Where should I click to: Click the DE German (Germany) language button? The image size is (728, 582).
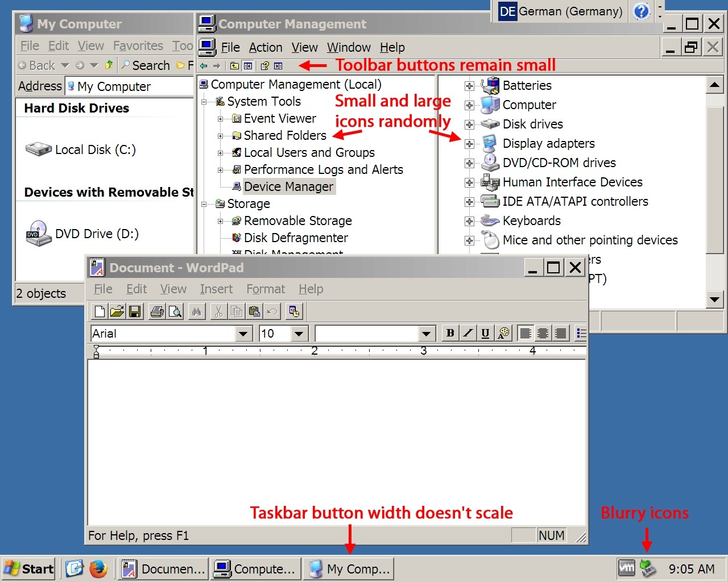(560, 11)
